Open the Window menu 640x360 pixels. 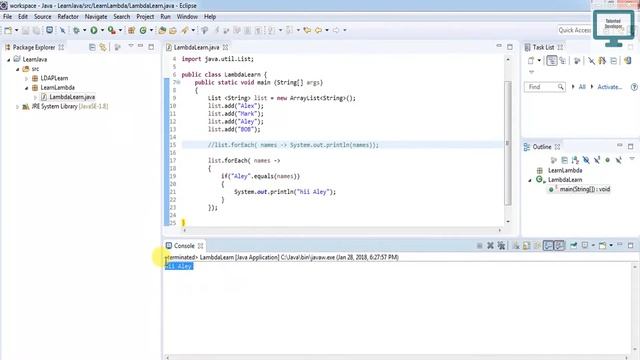tap(187, 17)
